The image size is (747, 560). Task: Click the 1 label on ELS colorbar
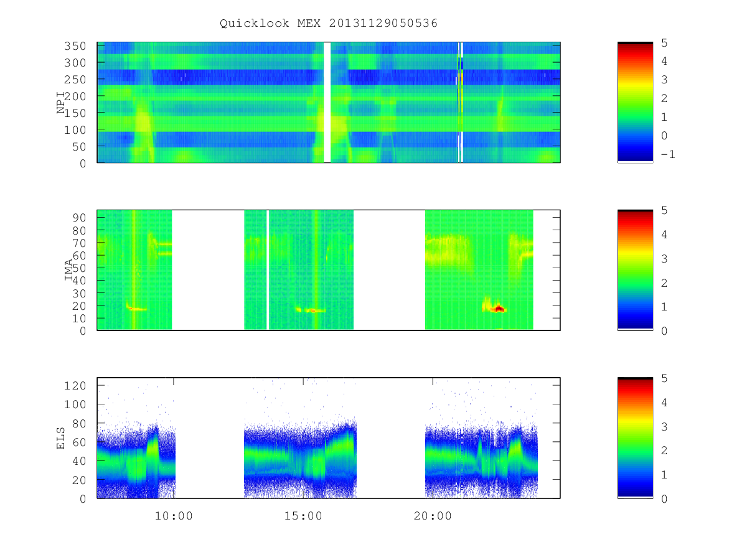664,474
